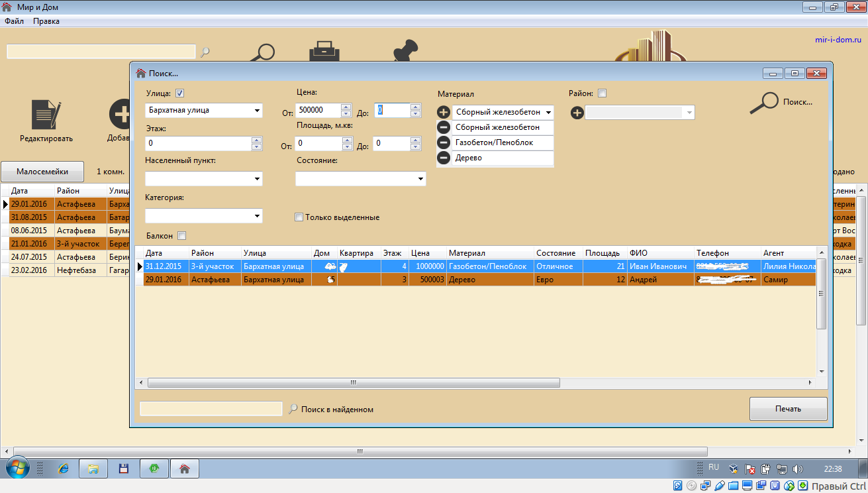Viewport: 868px width, 493px height.
Task: Sort results by the Цена column header
Action: click(427, 253)
